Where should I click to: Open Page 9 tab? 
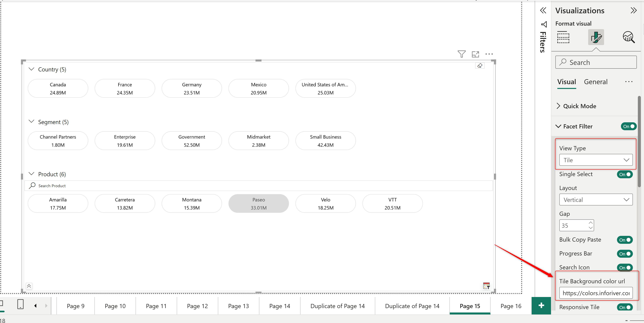tap(76, 306)
